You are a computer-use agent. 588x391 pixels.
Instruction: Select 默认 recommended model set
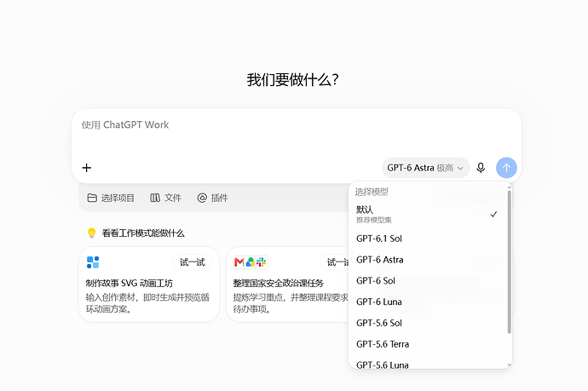(x=429, y=214)
